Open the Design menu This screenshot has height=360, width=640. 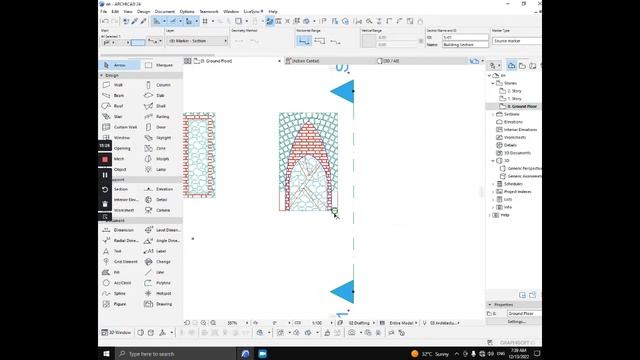tap(144, 11)
